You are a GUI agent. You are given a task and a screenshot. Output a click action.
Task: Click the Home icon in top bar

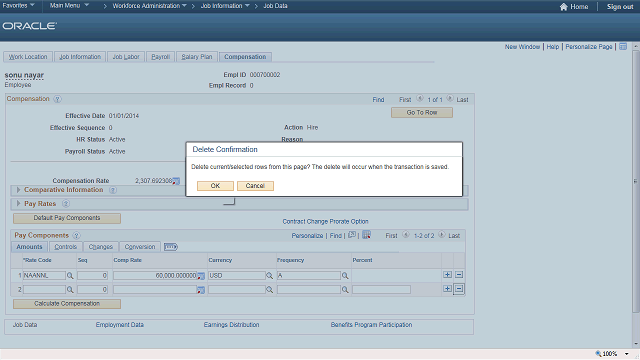pyautogui.click(x=563, y=7)
